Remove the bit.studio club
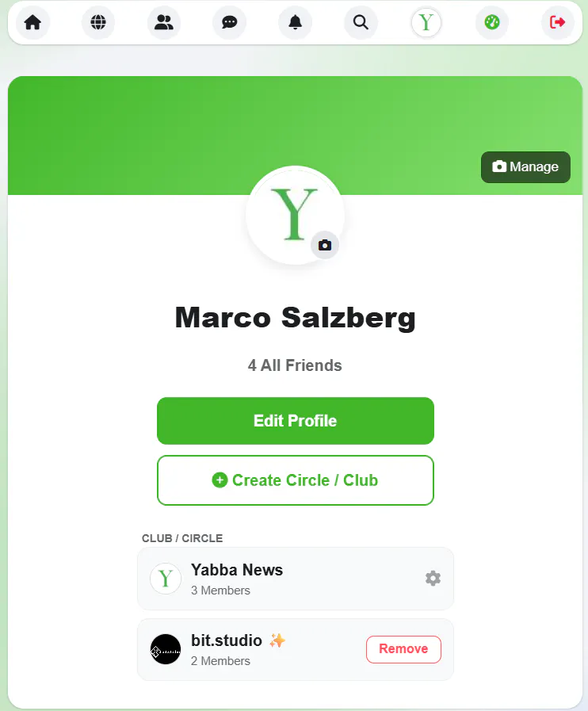The width and height of the screenshot is (588, 711). coord(403,649)
